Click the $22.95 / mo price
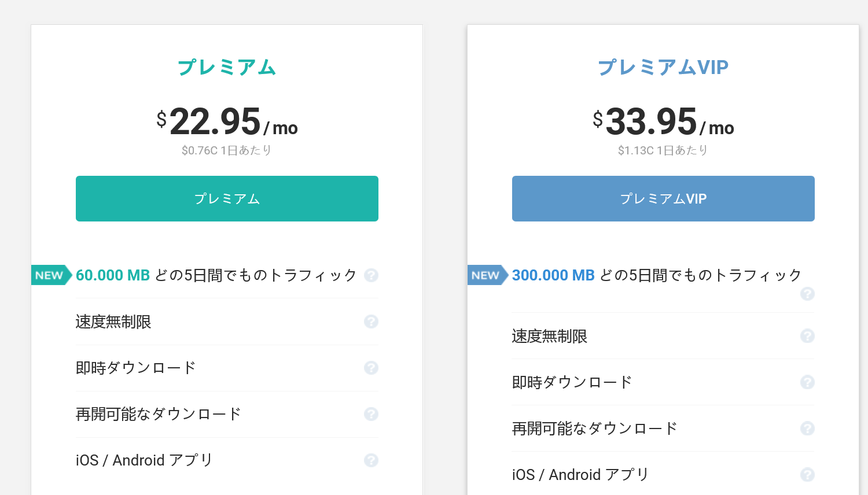This screenshot has height=495, width=868. 227,122
